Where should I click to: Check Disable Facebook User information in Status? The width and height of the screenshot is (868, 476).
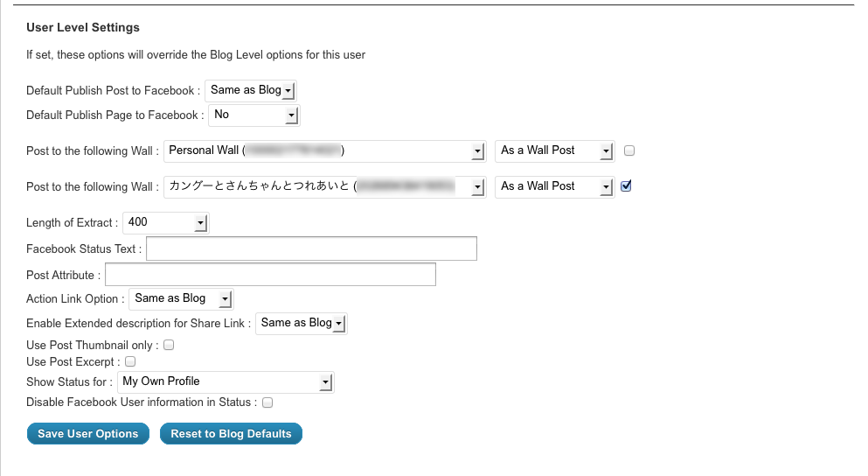point(268,402)
